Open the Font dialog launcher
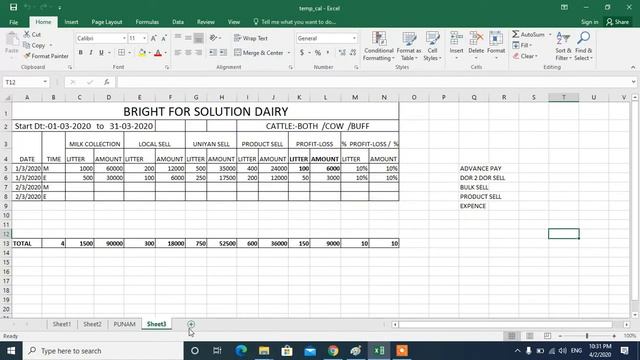The image size is (640, 360). click(x=167, y=67)
